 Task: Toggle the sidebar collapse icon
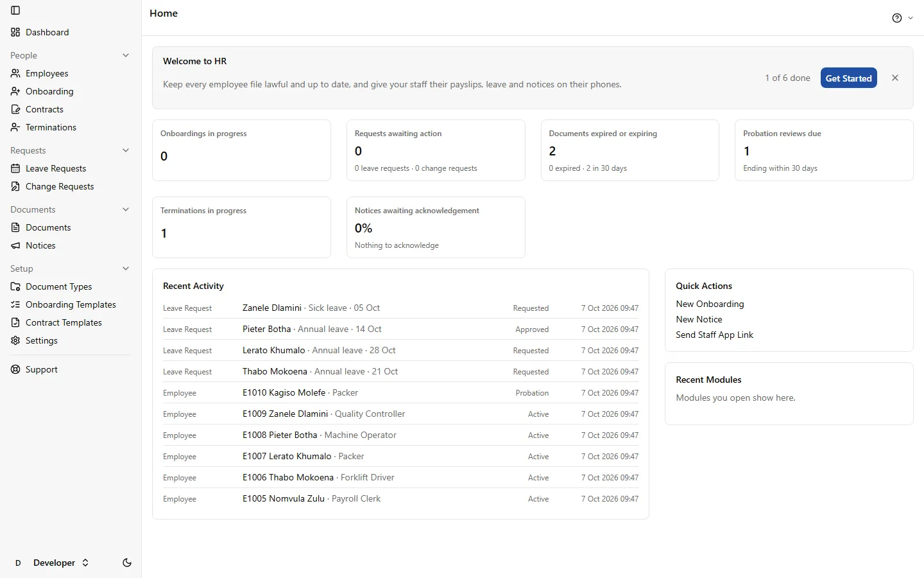15,10
